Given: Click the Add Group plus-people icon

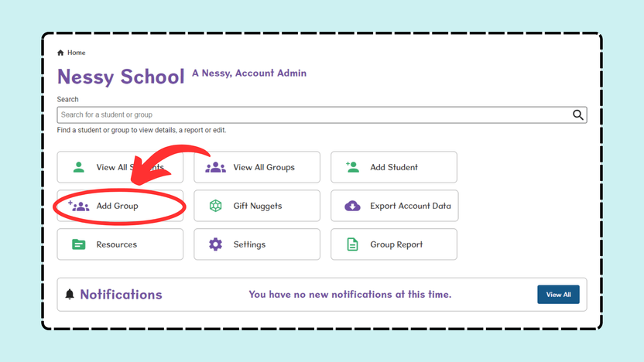Looking at the screenshot, I should [78, 206].
